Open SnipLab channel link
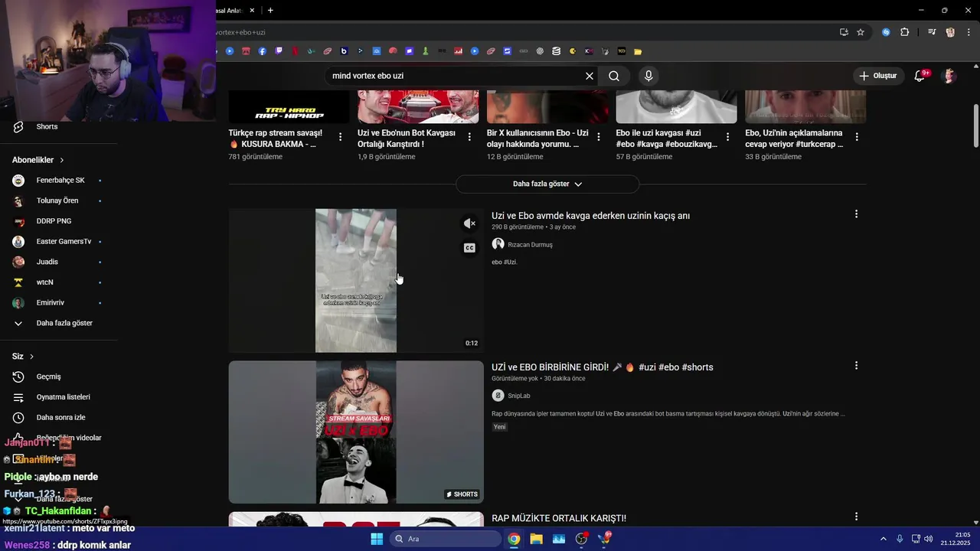 click(519, 396)
